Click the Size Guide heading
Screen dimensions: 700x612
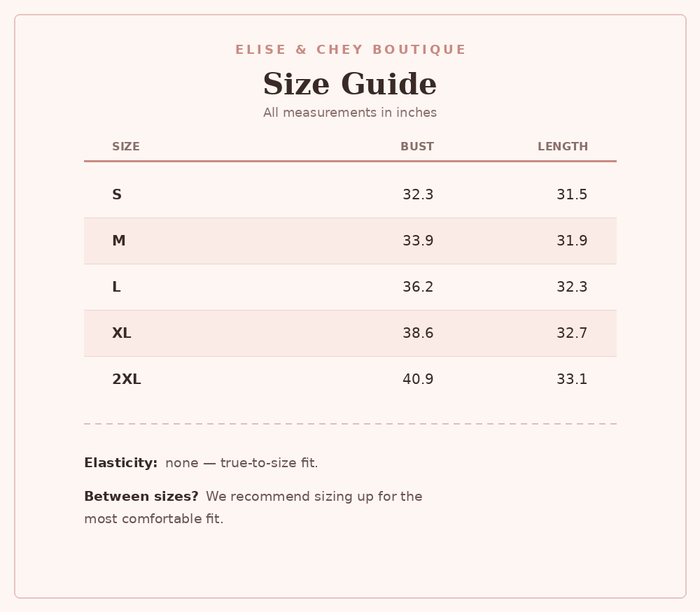click(x=349, y=84)
